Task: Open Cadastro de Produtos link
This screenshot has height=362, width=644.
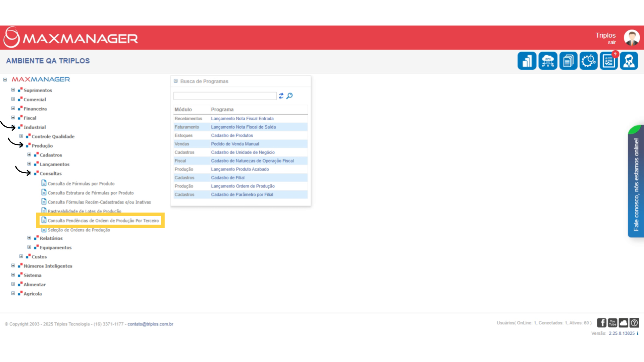Action: point(232,135)
